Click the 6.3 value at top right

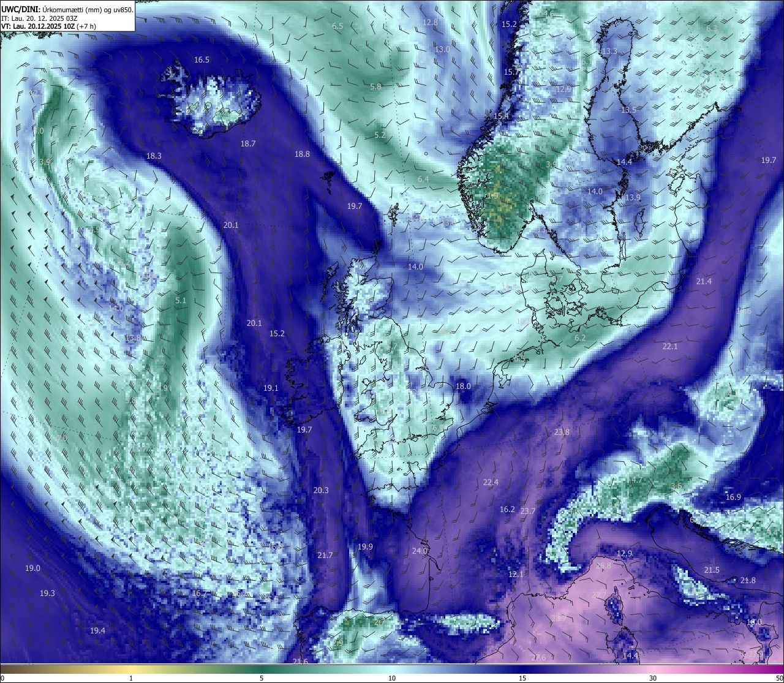pos(711,29)
